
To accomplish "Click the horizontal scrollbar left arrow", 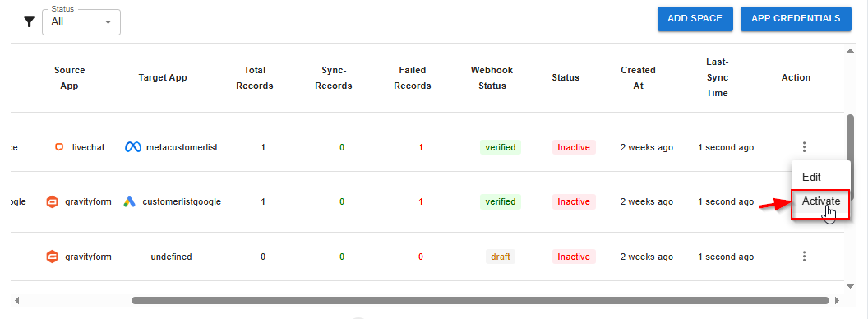I will [x=16, y=301].
